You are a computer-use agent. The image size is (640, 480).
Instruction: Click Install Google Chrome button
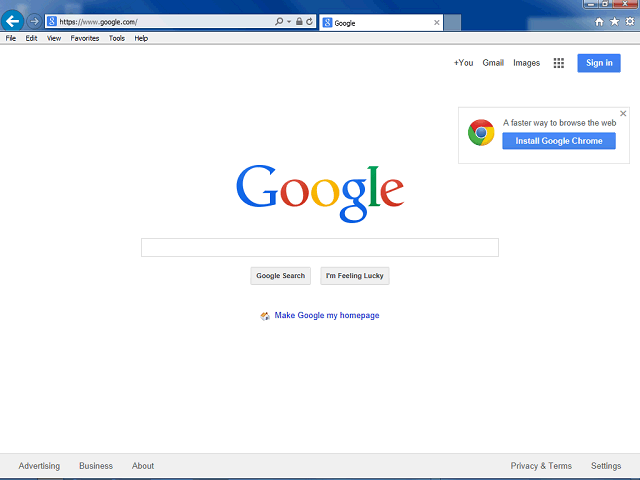pyautogui.click(x=559, y=141)
